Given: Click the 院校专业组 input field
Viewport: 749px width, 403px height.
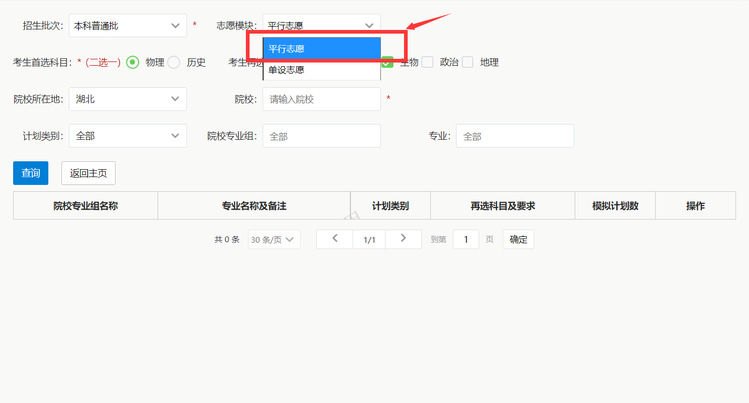Looking at the screenshot, I should pos(321,136).
